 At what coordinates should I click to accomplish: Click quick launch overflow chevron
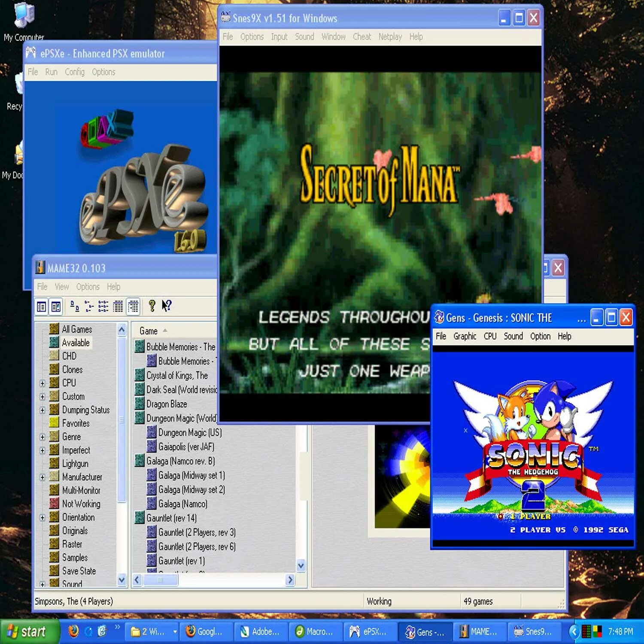pos(117,627)
